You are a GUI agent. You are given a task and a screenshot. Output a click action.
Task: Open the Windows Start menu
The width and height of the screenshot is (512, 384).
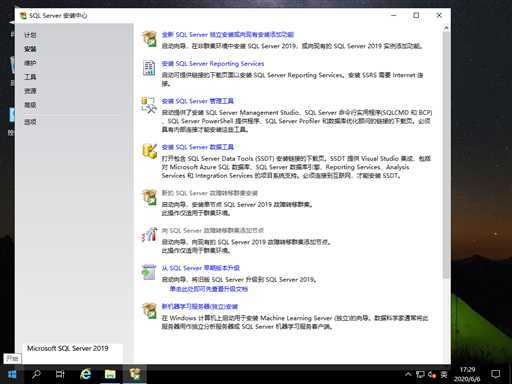coord(12,374)
